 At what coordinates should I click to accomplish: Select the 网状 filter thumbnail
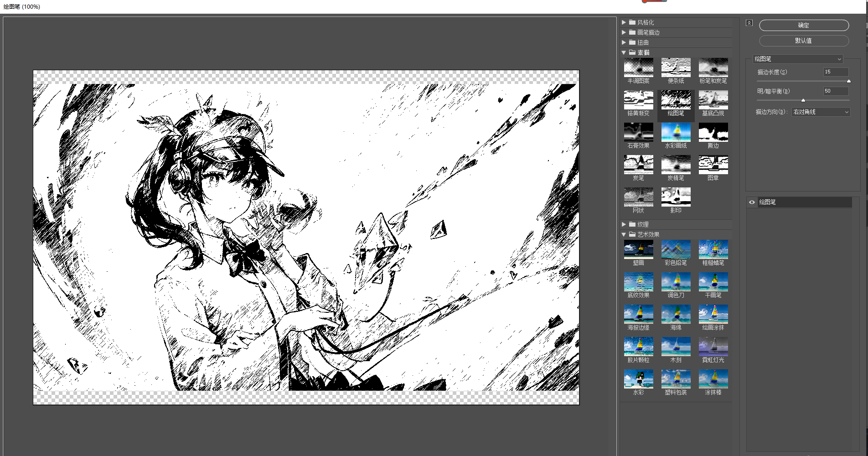[638, 197]
